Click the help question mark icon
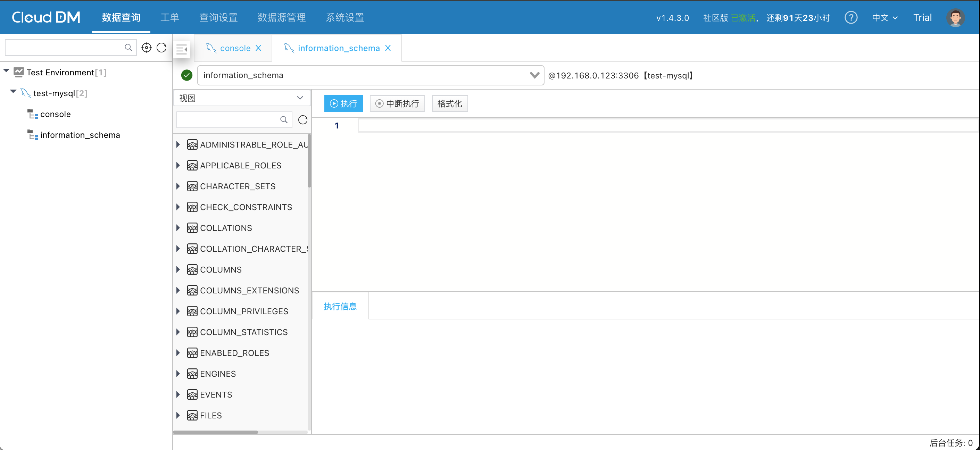 click(851, 17)
